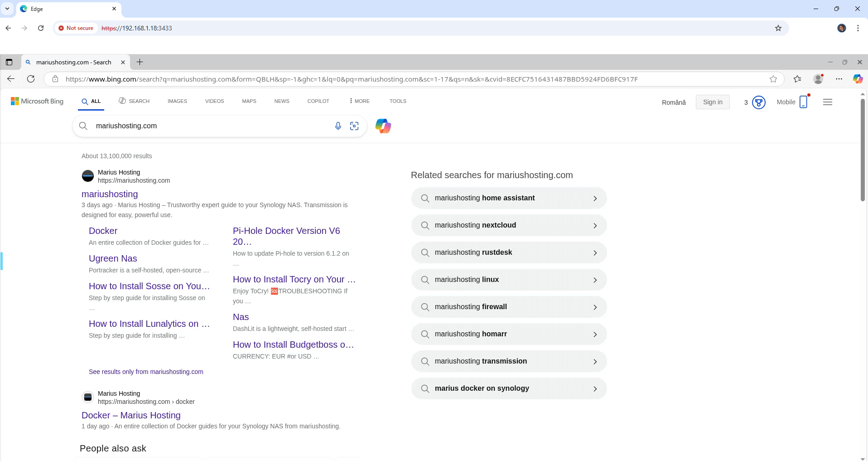868x461 pixels.
Task: Open the TOOLS option
Action: (398, 101)
